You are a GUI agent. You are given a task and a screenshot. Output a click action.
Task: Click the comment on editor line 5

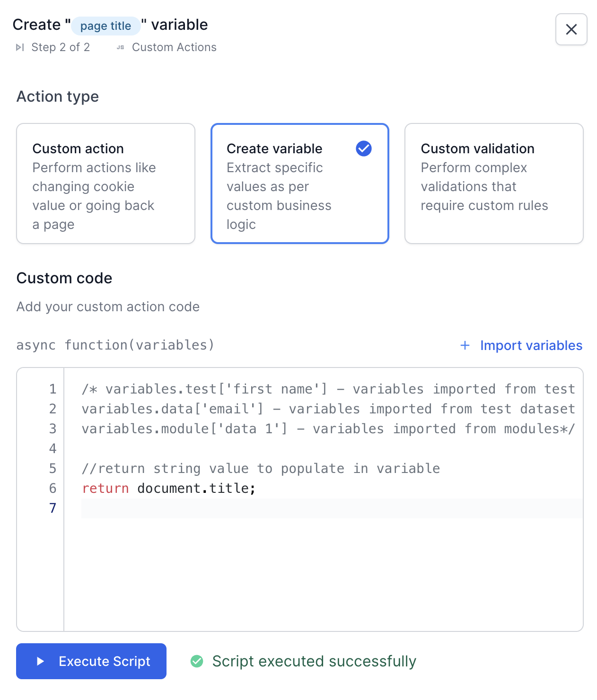pyautogui.click(x=261, y=468)
